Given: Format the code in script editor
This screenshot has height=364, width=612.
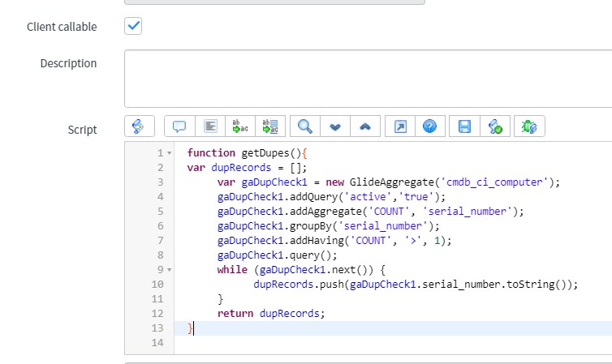Looking at the screenshot, I should (x=210, y=126).
